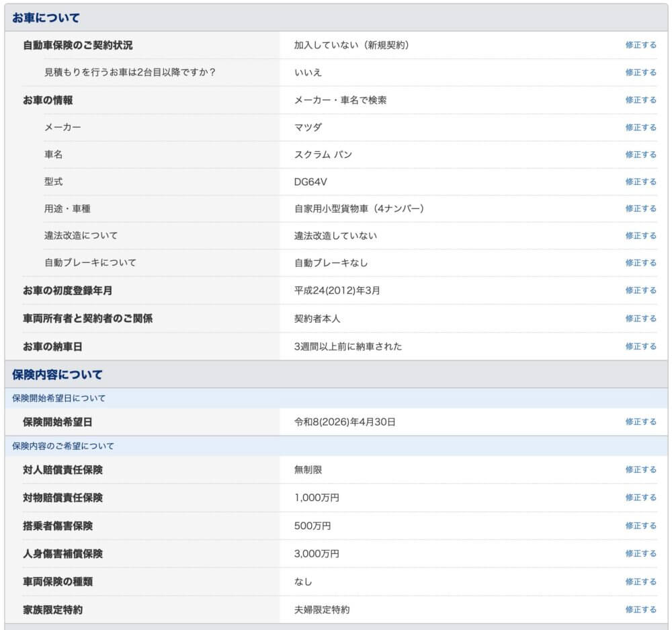Image resolution: width=672 pixels, height=630 pixels.
Task: Click 修正する for 対人賠償責任保険
Action: (x=640, y=469)
